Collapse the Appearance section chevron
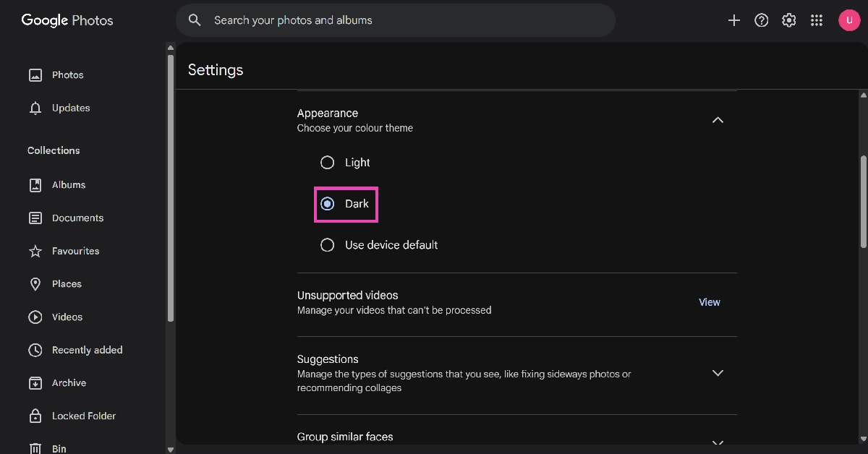 point(718,120)
